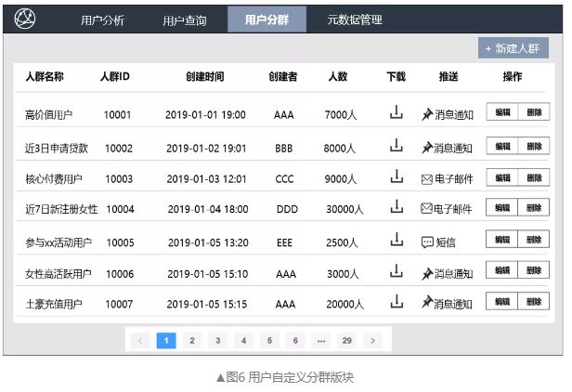
Task: Click the 消息通知 label for 高价值用户
Action: click(454, 115)
